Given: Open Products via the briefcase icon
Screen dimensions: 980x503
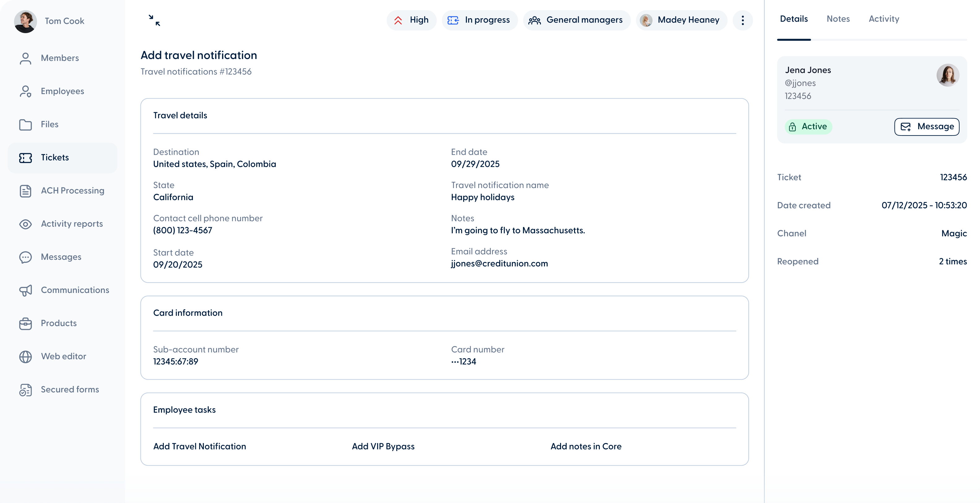Looking at the screenshot, I should pyautogui.click(x=25, y=323).
